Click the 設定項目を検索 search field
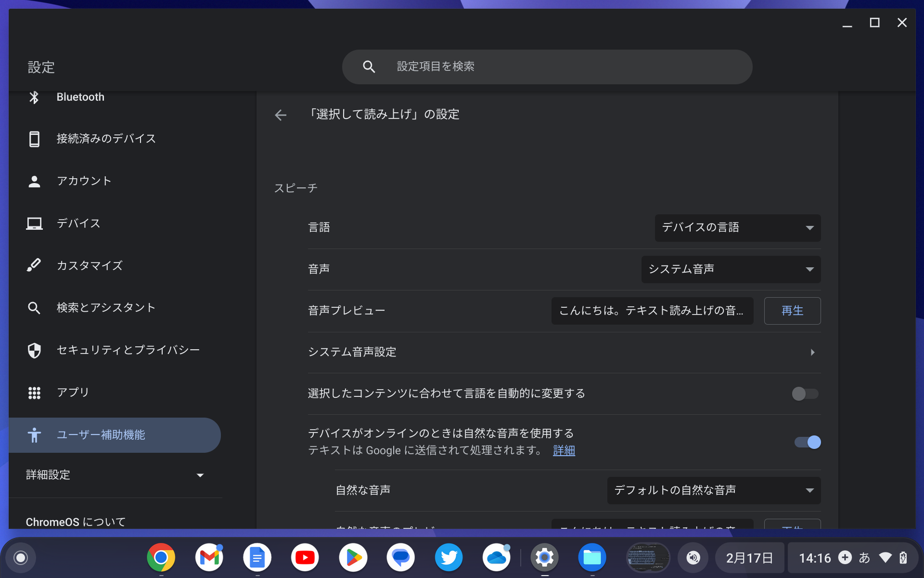This screenshot has width=924, height=578. 546,66
